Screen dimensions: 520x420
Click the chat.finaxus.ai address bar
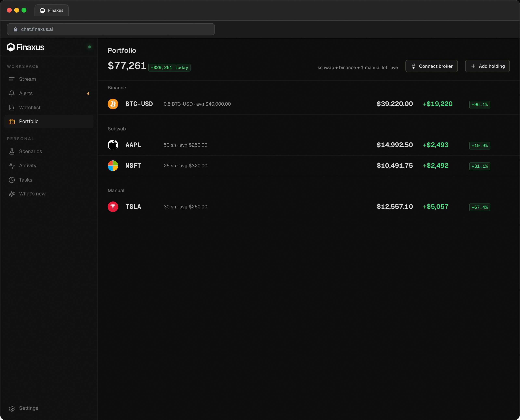coord(111,29)
